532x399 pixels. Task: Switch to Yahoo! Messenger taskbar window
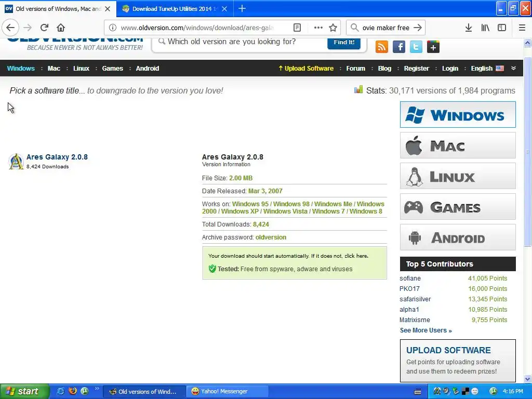[228, 391]
